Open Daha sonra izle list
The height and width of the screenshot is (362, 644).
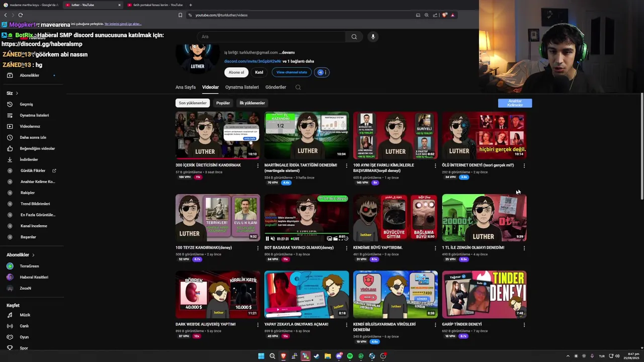pyautogui.click(x=33, y=137)
